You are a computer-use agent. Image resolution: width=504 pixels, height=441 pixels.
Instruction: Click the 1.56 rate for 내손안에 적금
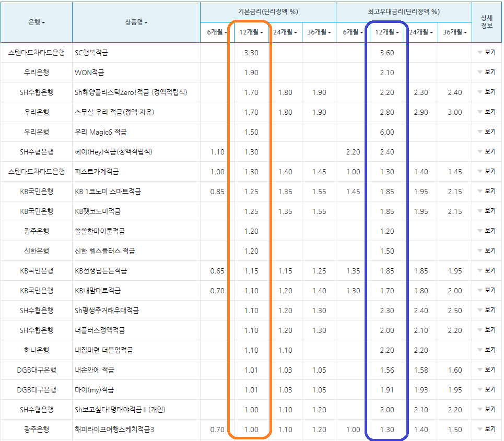coord(387,370)
